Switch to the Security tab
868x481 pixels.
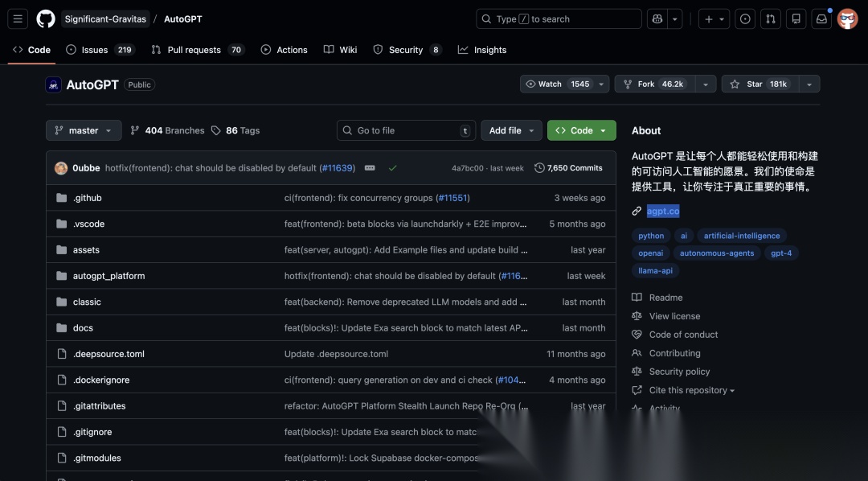[x=407, y=50]
